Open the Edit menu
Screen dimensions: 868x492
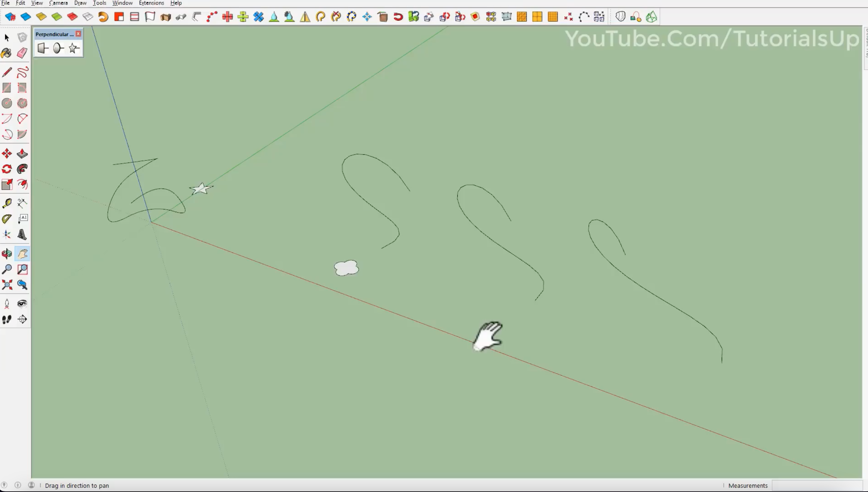point(20,3)
